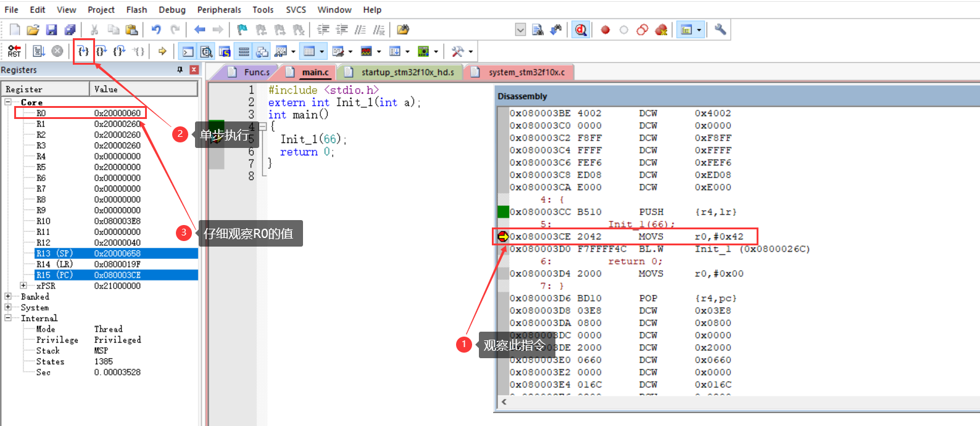Comment out the selected lines
980x426 pixels.
click(x=360, y=30)
